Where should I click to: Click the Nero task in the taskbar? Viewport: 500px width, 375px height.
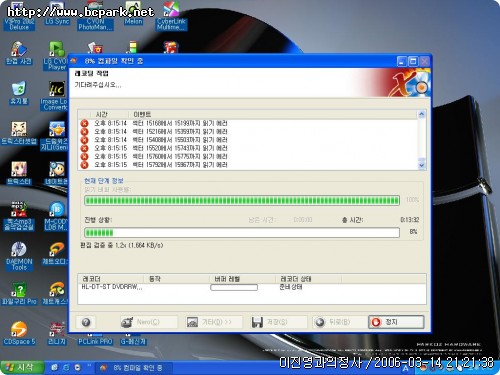(x=134, y=368)
